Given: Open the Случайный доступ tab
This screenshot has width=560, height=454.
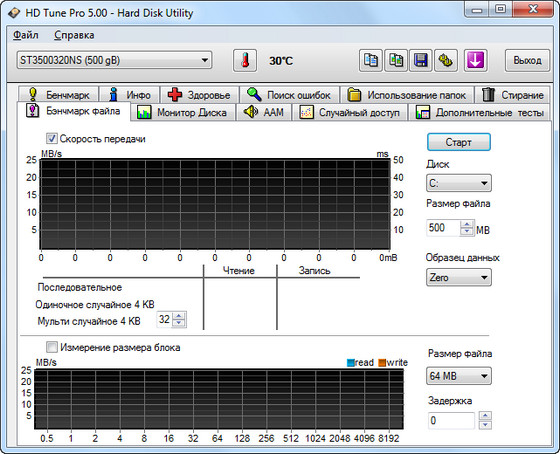Looking at the screenshot, I should (x=350, y=113).
